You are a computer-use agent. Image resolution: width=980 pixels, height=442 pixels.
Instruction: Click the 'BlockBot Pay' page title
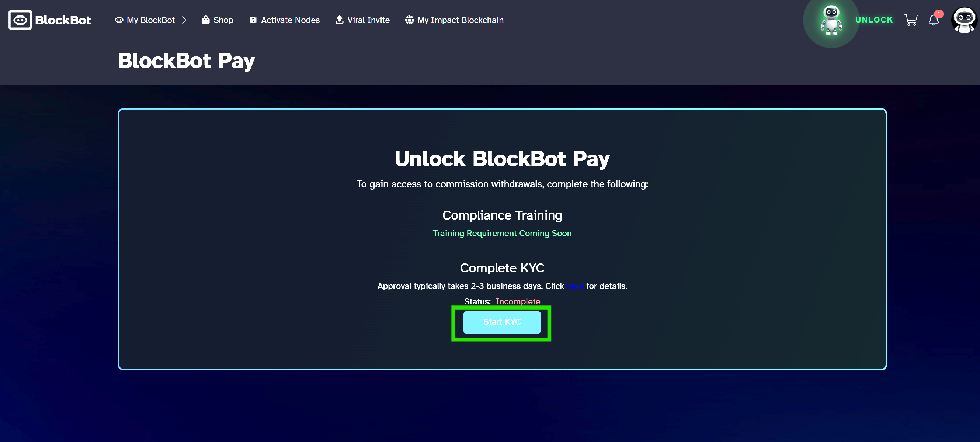click(186, 61)
